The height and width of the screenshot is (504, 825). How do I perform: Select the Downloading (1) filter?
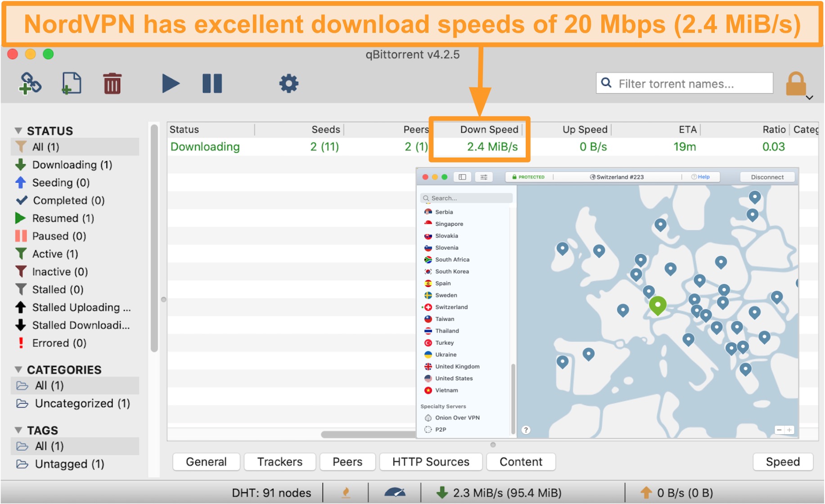75,165
